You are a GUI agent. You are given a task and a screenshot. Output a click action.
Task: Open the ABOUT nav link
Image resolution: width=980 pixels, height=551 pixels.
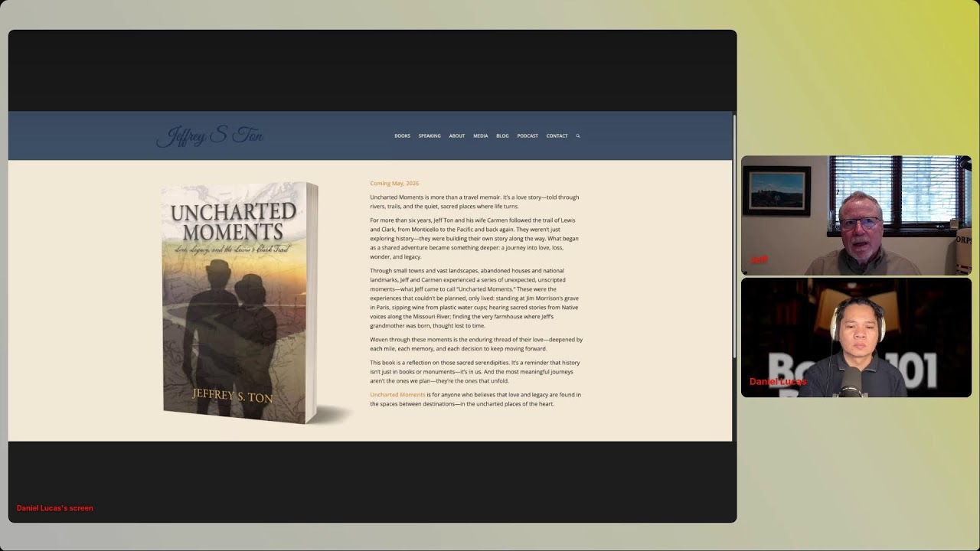457,136
